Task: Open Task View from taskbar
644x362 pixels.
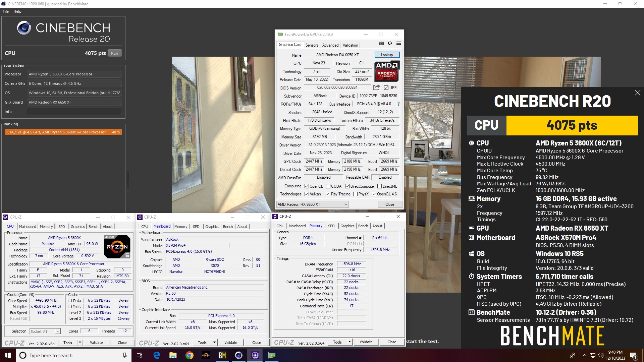Action: coord(140,355)
